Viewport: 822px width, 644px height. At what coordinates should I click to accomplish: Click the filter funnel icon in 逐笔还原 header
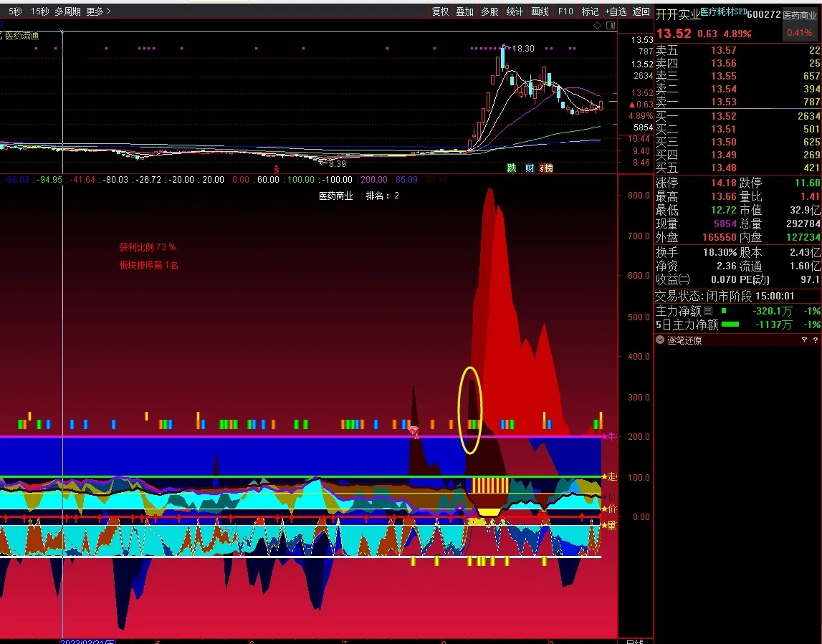tap(803, 340)
